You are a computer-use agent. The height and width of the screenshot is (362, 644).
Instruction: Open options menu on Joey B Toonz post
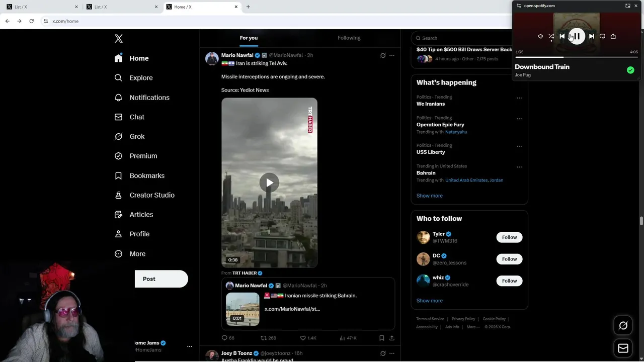(x=392, y=353)
